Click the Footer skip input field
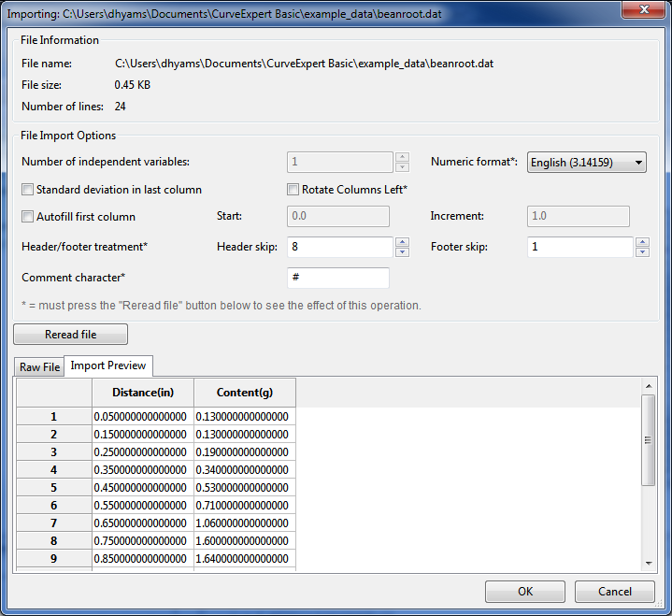672x616 pixels. click(x=580, y=248)
